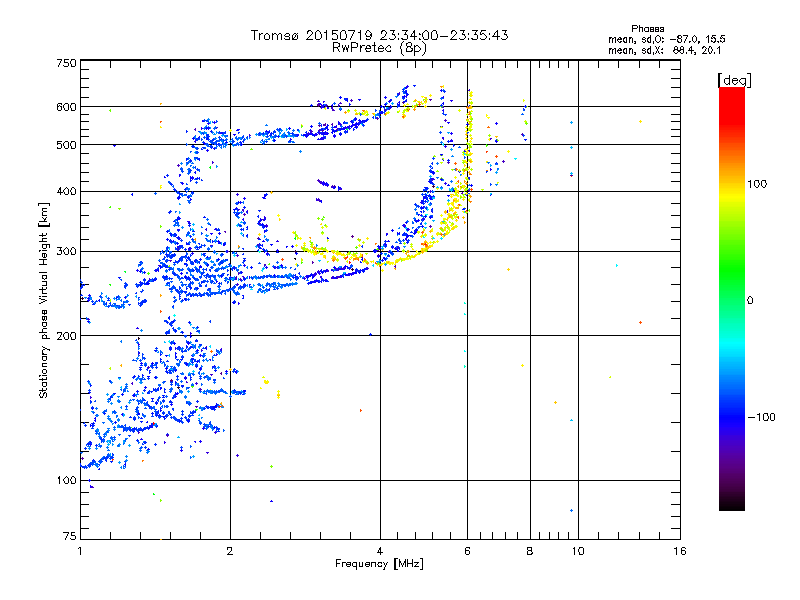This screenshot has height=600, width=800.
Task: Click the "750" height tick label
Action: (x=66, y=63)
